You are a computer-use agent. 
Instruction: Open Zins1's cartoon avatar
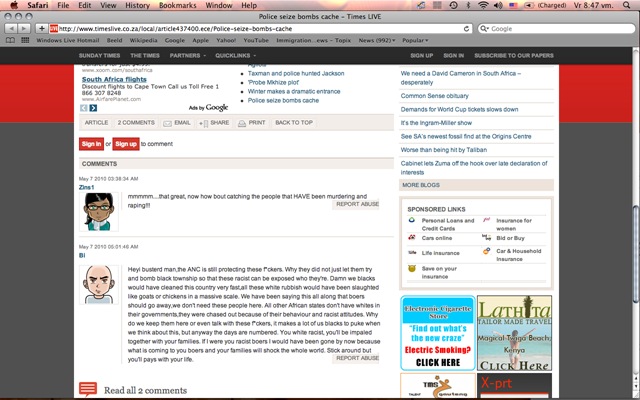99,211
